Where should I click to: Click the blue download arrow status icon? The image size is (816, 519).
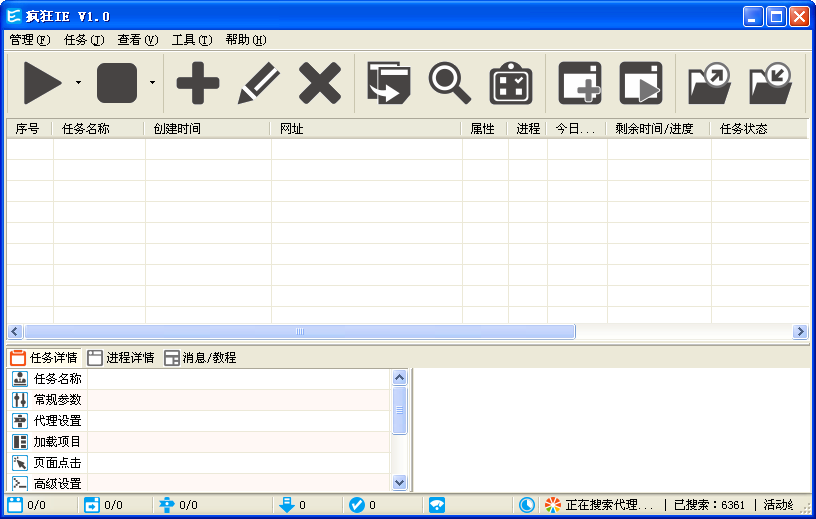287,504
